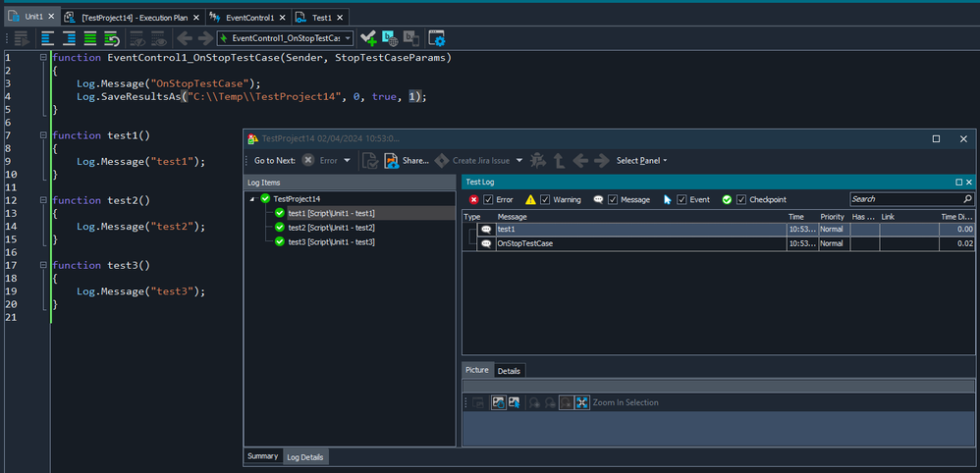Open the Log Details tab
This screenshot has width=980, height=473.
[x=306, y=457]
